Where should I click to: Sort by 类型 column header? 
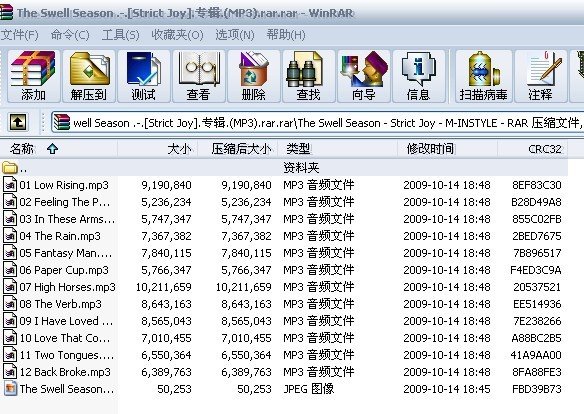point(337,149)
